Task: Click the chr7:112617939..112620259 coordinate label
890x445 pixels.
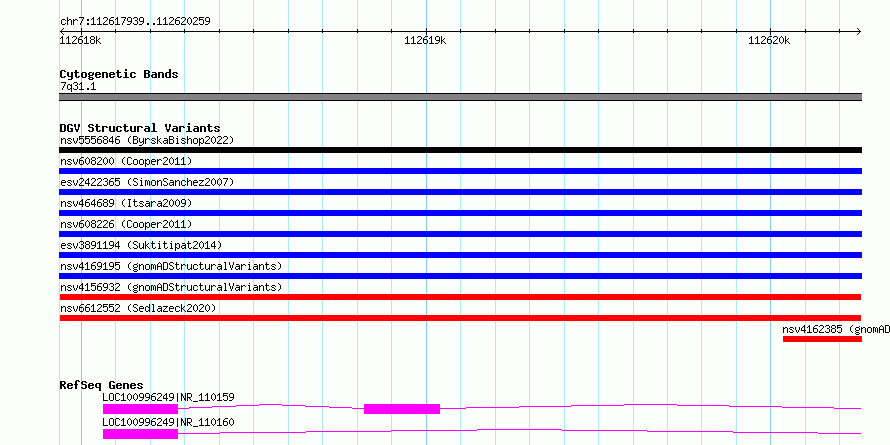Action: (x=135, y=22)
